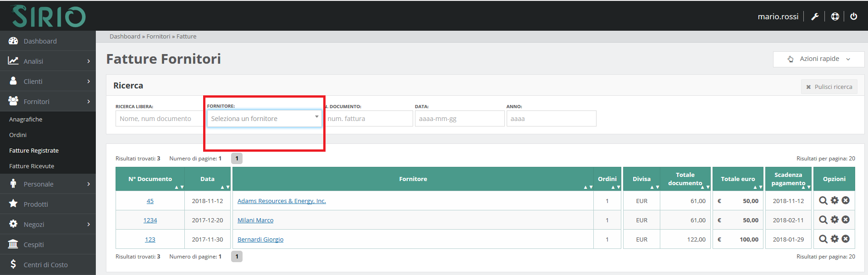
Task: Click Pulisci ricerca button
Action: pos(829,87)
